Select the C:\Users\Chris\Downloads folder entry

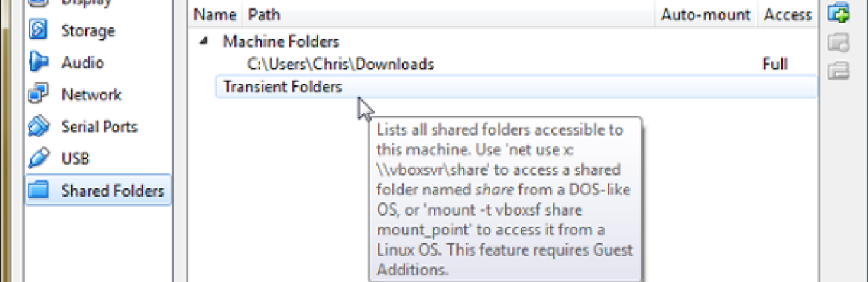340,64
